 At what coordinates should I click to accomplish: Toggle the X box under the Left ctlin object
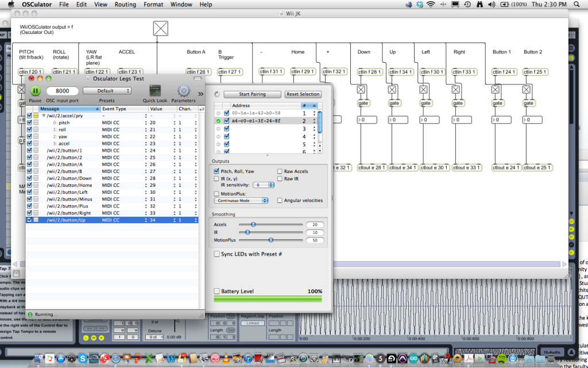pos(423,89)
